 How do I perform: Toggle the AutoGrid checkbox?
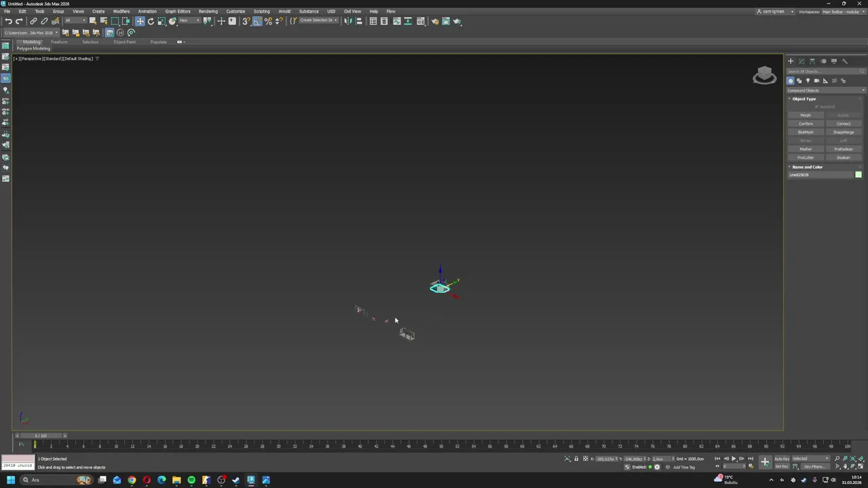coord(817,106)
